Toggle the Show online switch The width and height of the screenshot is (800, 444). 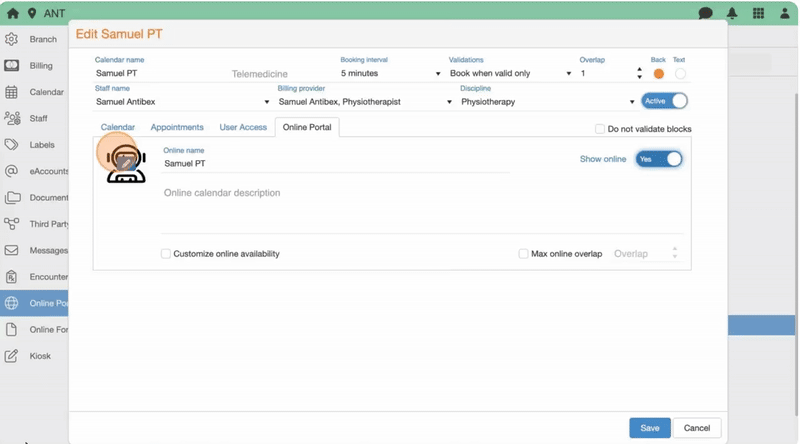click(660, 159)
